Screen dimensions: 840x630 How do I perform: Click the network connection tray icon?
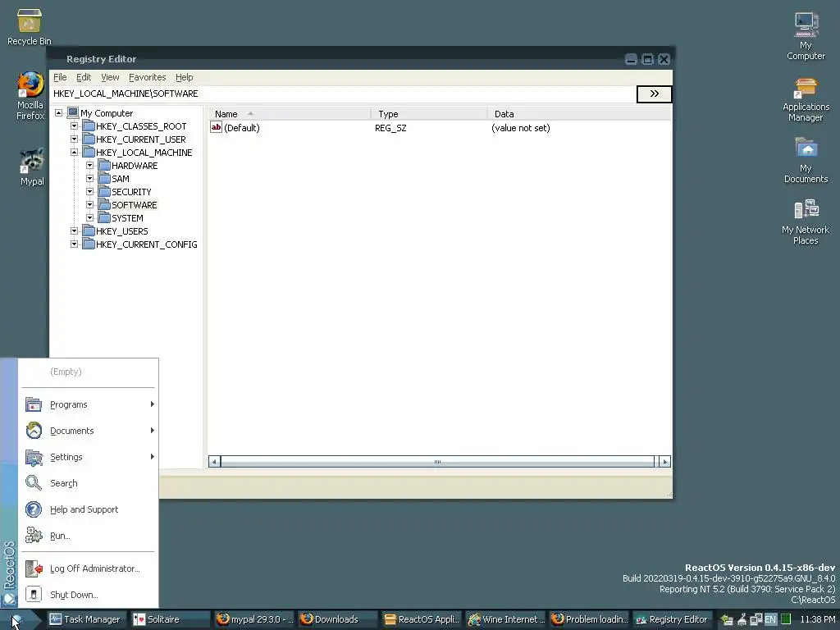[756, 619]
